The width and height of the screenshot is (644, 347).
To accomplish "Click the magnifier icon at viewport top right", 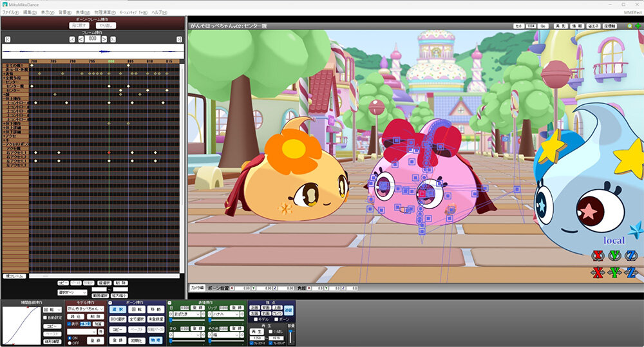I will point(630,26).
